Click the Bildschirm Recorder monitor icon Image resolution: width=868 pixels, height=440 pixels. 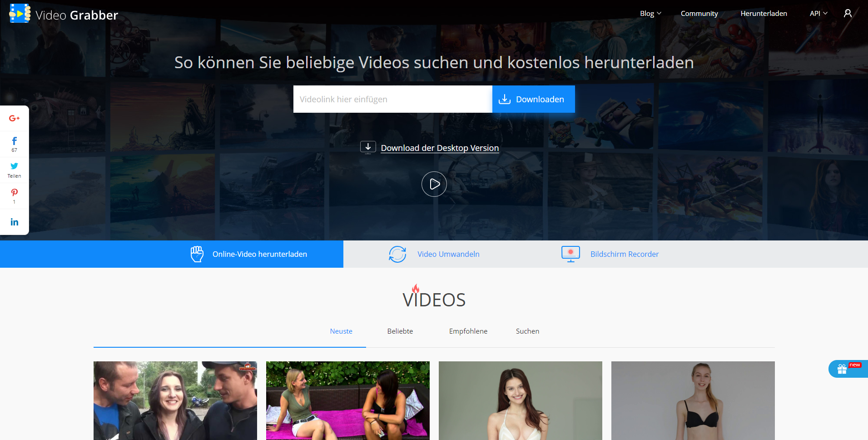570,254
